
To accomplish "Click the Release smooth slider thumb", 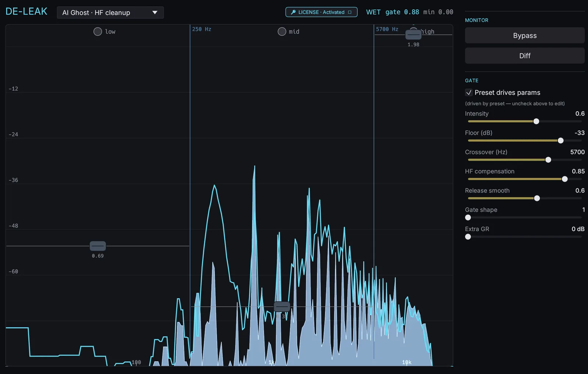I will point(537,198).
